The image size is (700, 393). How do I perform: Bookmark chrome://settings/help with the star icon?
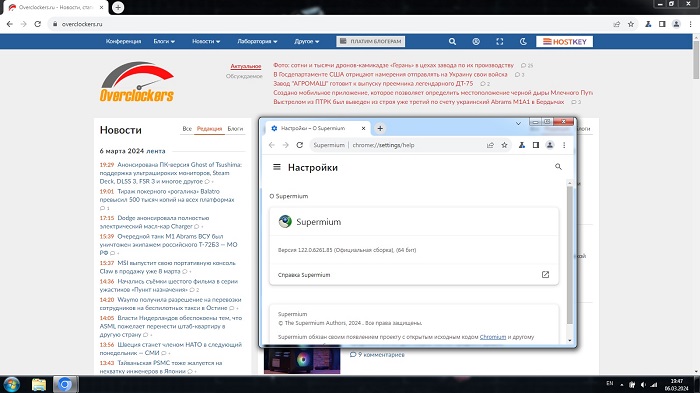[504, 145]
